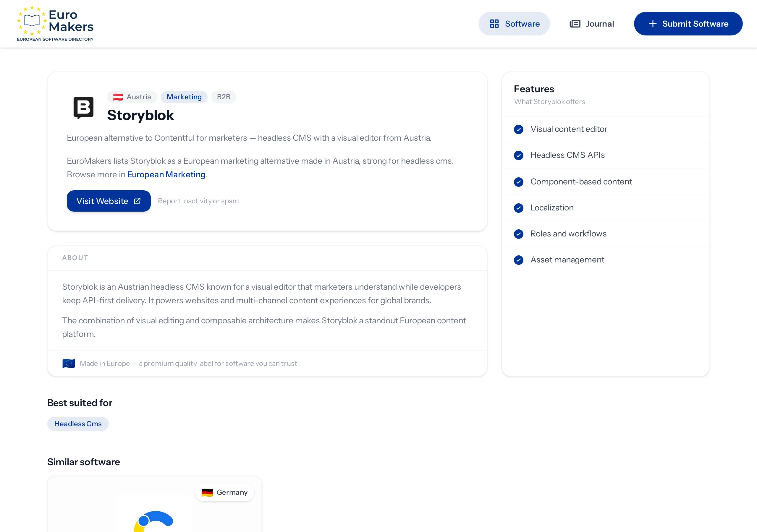This screenshot has height=532, width=757.
Task: Click the 'European alternative to Contentful' description
Action: (x=249, y=138)
